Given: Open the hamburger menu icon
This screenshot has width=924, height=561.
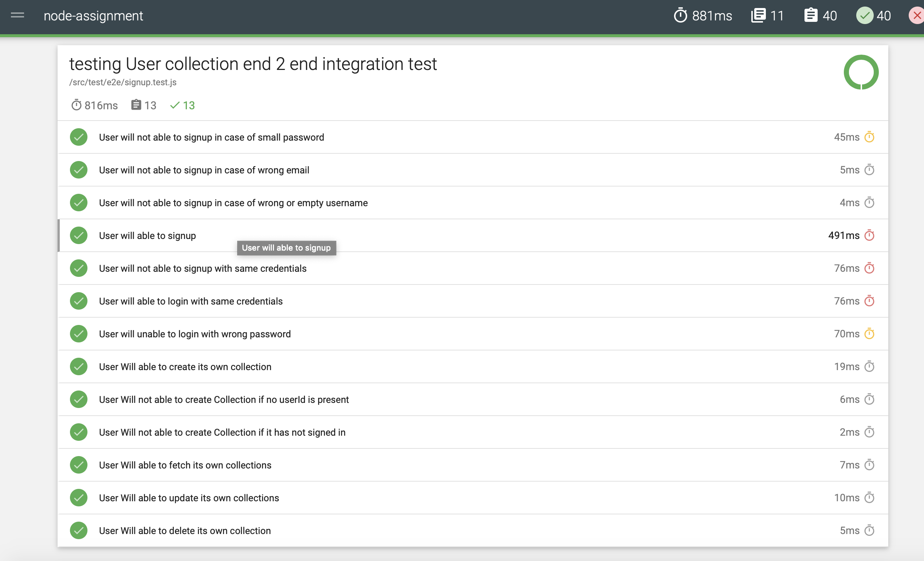Looking at the screenshot, I should 17,15.
